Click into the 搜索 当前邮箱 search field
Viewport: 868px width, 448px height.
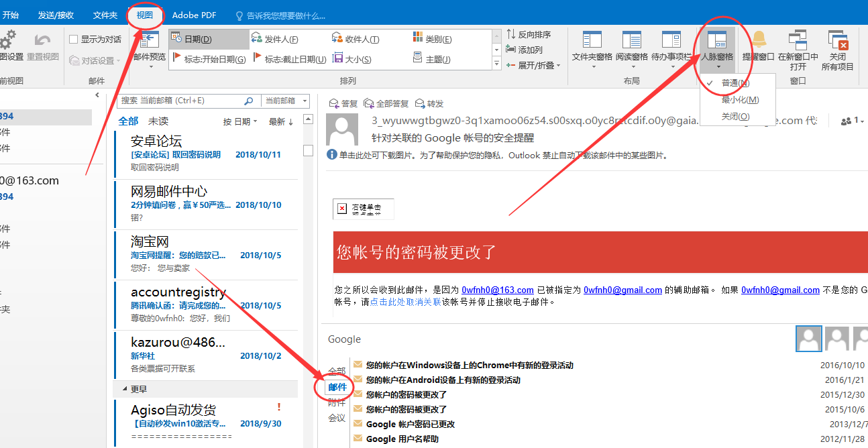point(181,101)
